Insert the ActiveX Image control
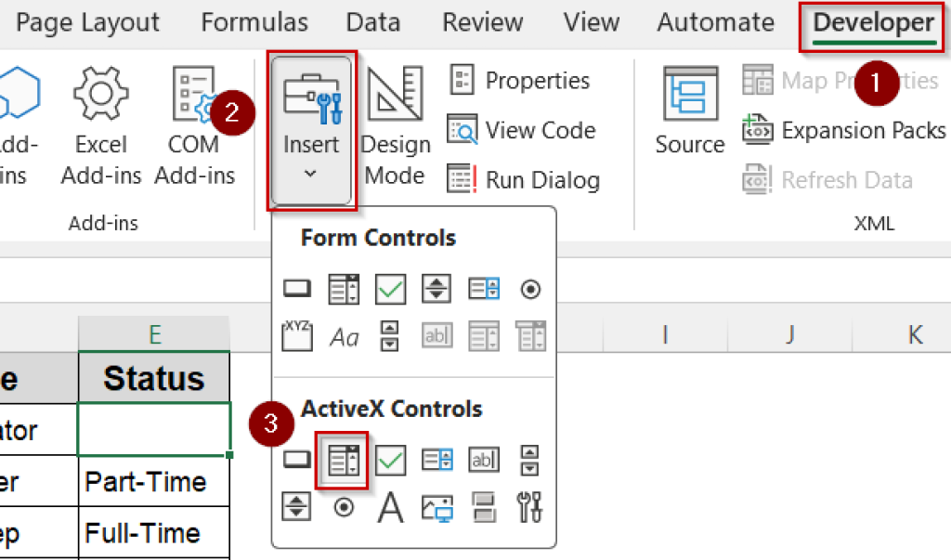 (x=436, y=508)
